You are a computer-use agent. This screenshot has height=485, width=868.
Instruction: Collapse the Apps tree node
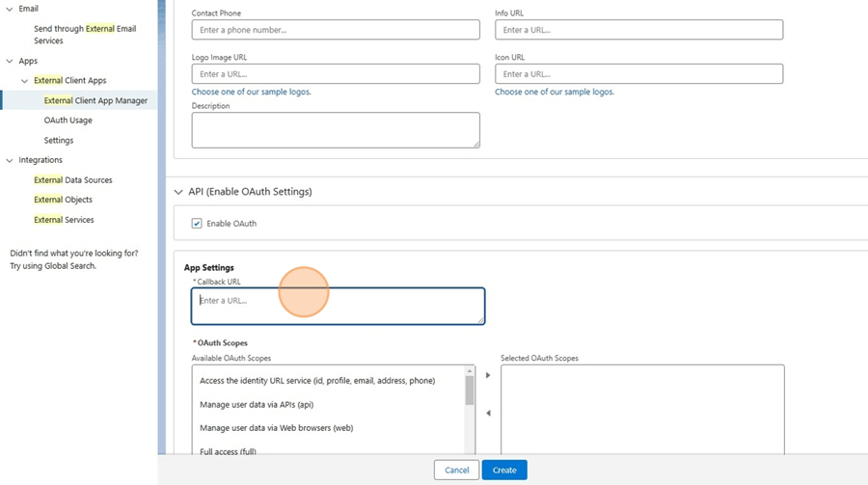tap(10, 61)
